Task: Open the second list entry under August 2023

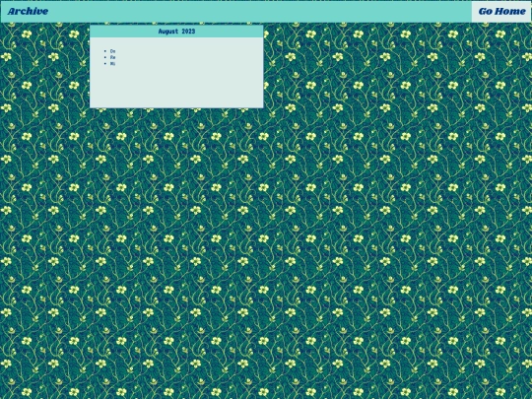Action: [112, 57]
